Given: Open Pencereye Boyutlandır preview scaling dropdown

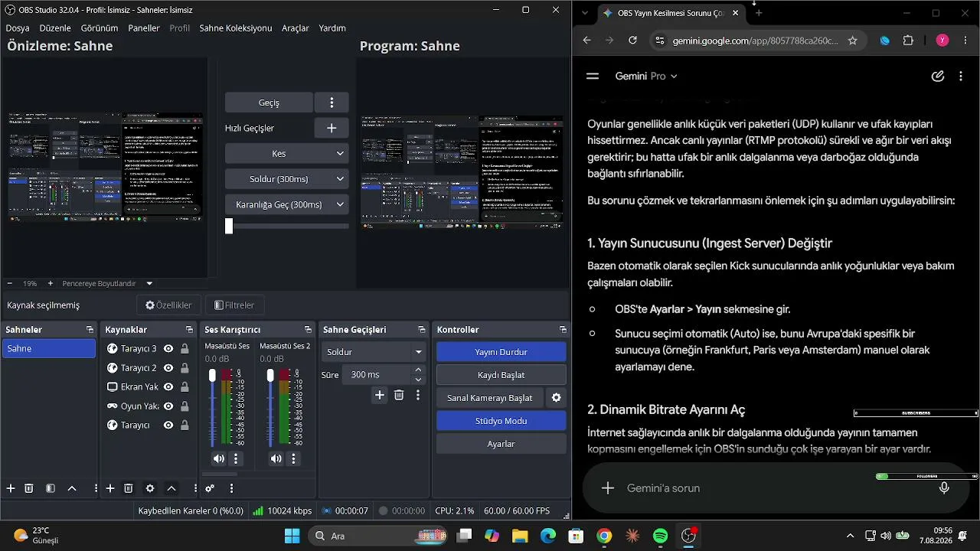Looking at the screenshot, I should [107, 283].
